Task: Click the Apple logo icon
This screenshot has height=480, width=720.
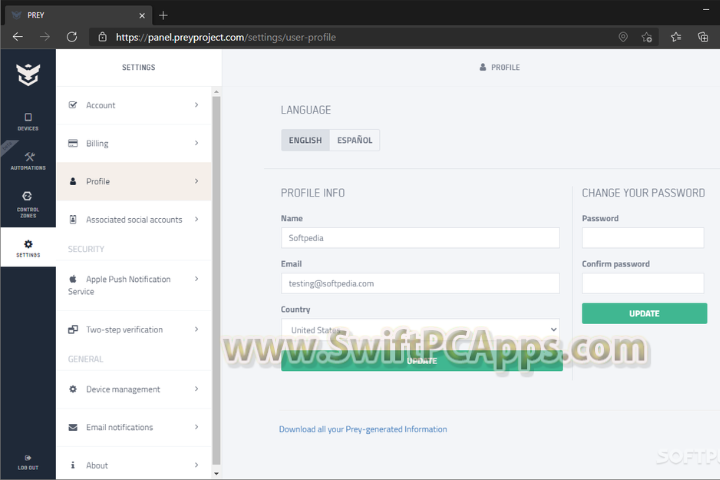Action: click(73, 278)
